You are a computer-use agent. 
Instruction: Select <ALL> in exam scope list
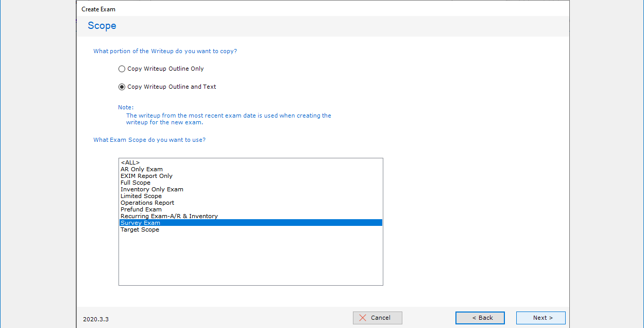coord(130,162)
